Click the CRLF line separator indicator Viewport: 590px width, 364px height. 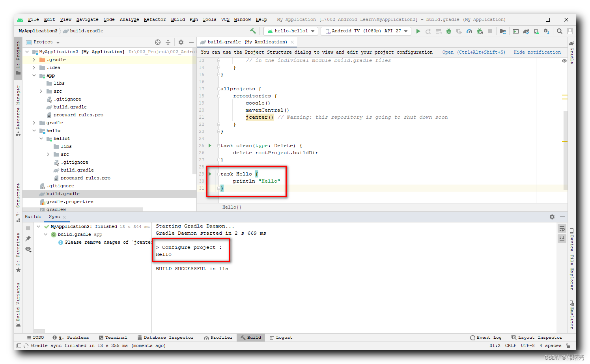point(511,346)
